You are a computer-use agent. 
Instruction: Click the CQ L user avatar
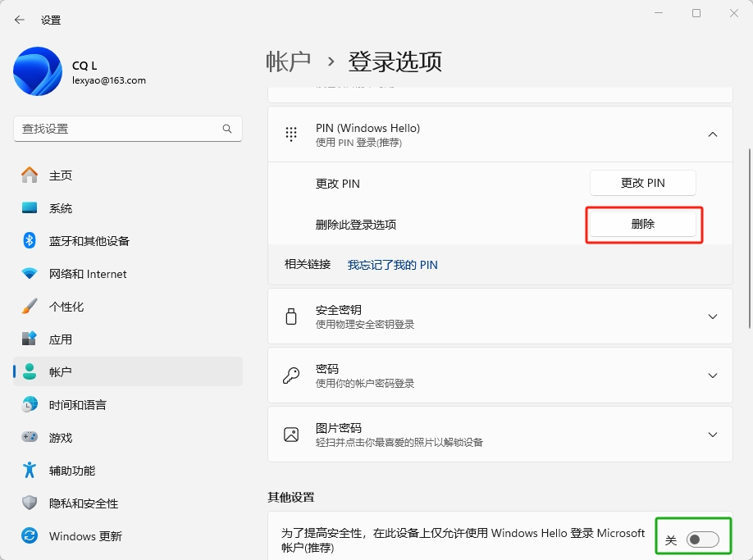click(x=37, y=71)
